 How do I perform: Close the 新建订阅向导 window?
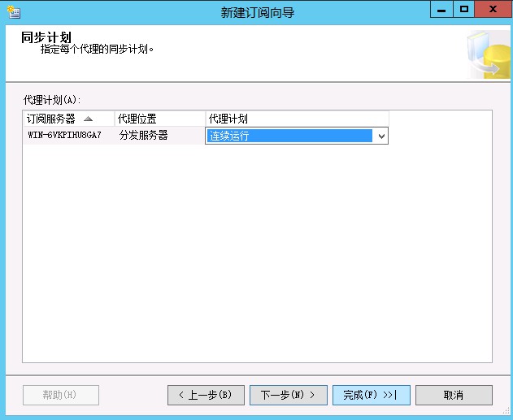coord(491,9)
